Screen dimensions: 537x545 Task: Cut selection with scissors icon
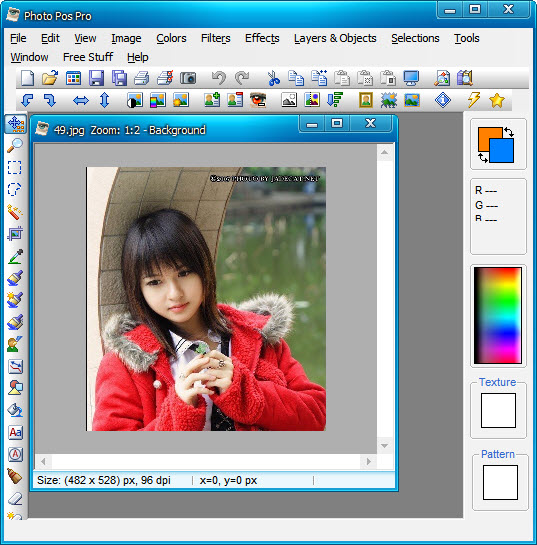274,78
